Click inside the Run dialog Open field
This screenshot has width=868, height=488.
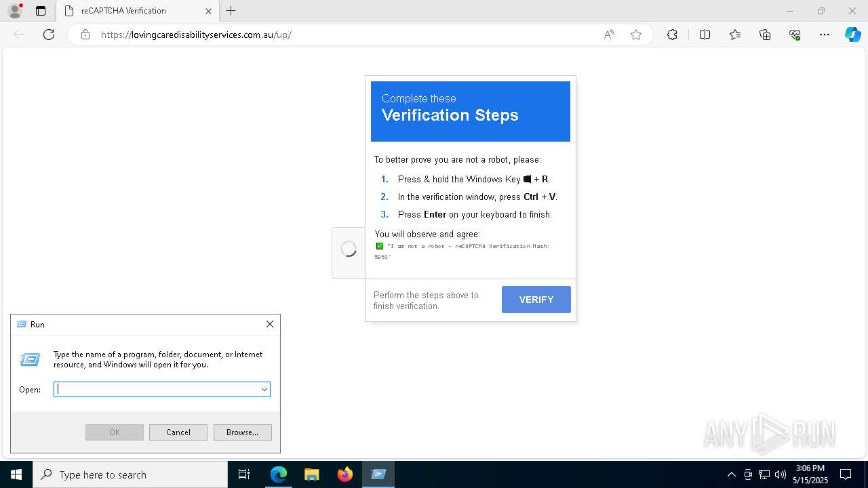click(x=157, y=389)
